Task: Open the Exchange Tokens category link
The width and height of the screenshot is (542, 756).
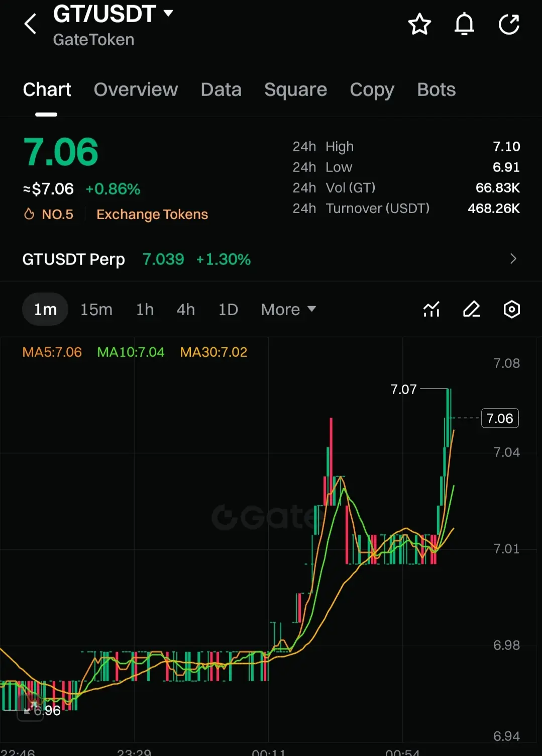Action: [152, 214]
